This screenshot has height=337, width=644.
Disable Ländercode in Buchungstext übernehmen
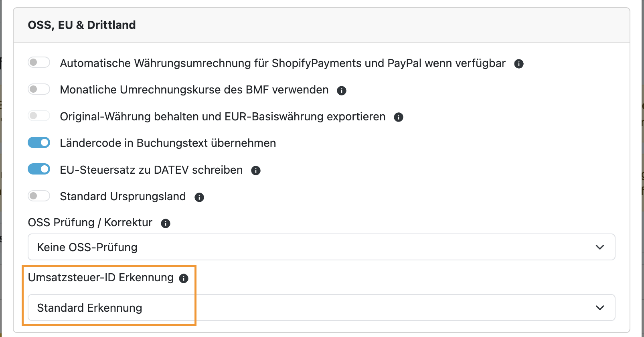pyautogui.click(x=39, y=142)
